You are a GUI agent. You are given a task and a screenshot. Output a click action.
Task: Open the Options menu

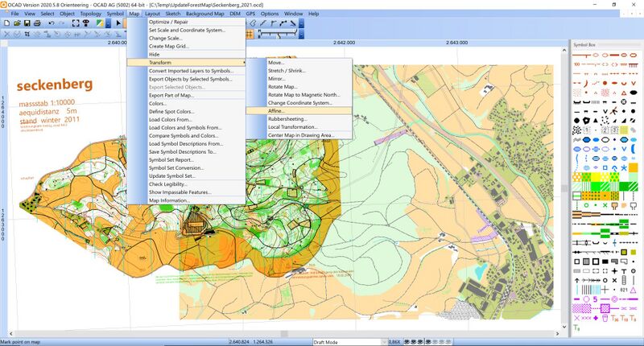tap(270, 14)
